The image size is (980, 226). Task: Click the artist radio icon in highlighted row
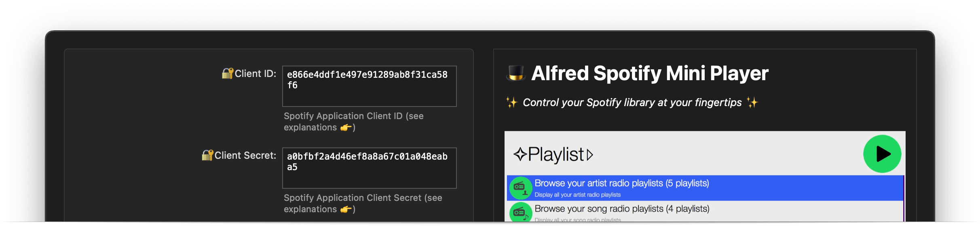tap(520, 188)
